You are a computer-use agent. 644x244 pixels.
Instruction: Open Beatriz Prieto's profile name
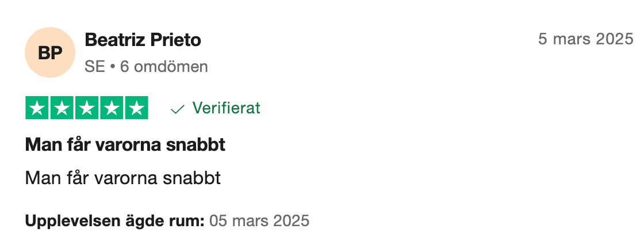coord(143,40)
